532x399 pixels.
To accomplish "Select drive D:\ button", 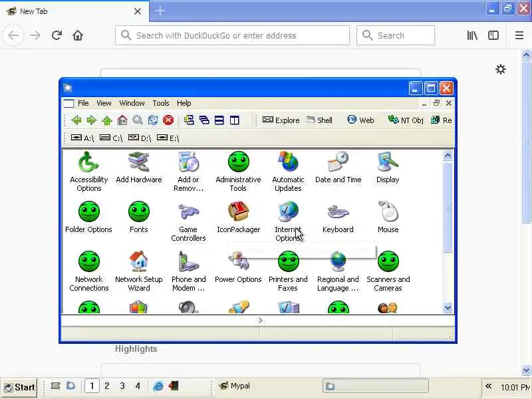I will 140,138.
